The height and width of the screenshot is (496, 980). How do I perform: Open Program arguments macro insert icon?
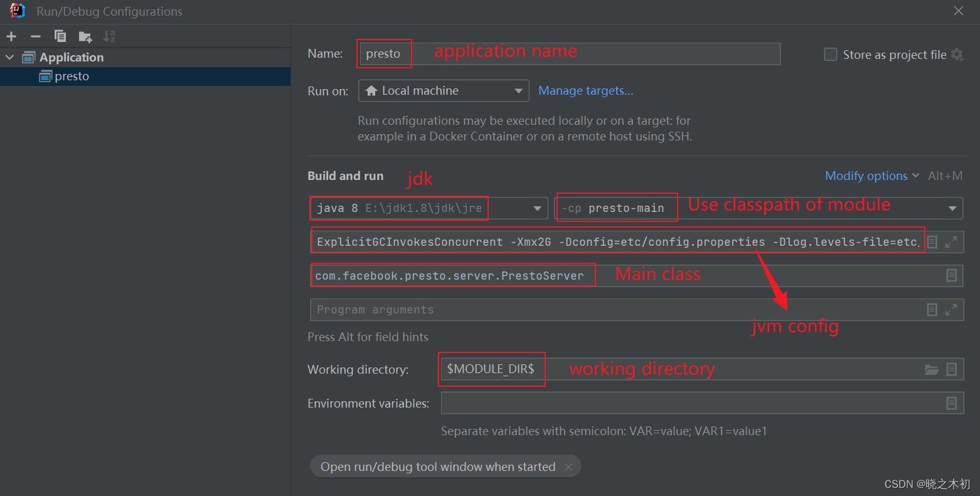(x=932, y=310)
